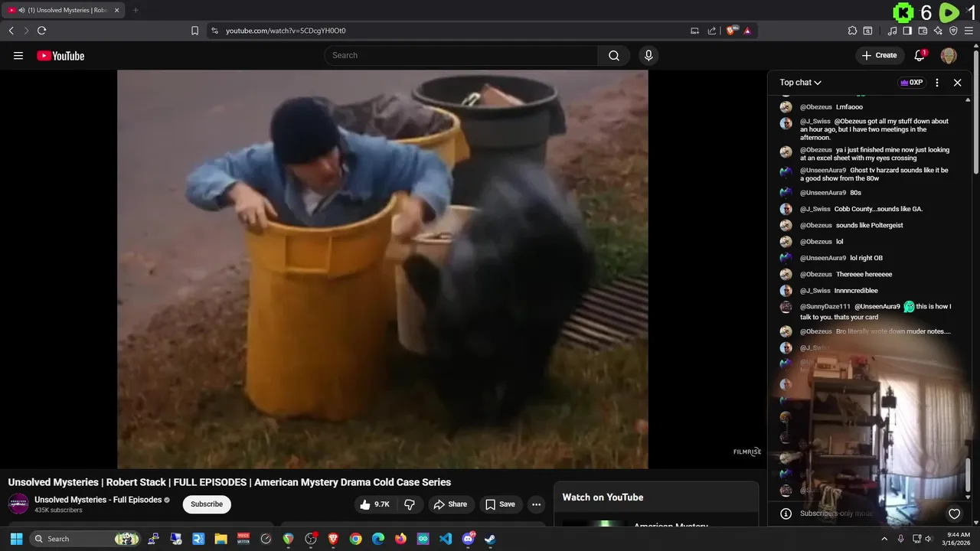The width and height of the screenshot is (980, 551).
Task: Go back using browser back arrow
Action: click(x=11, y=31)
